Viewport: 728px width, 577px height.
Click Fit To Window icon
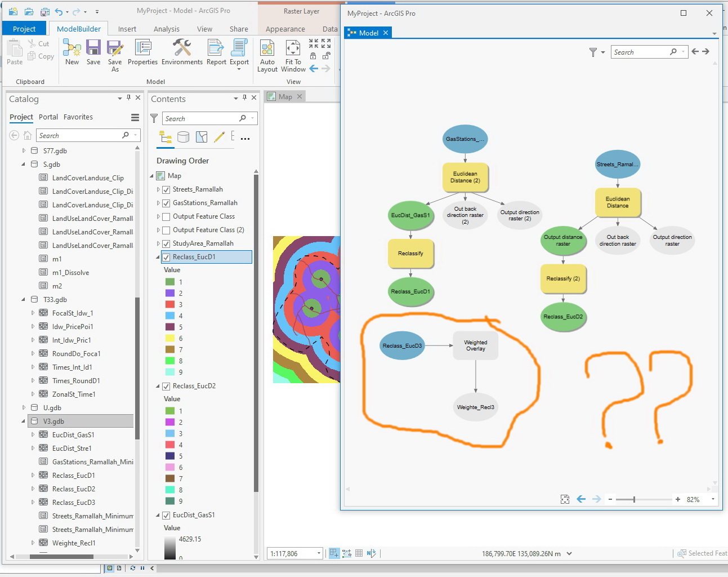click(293, 48)
